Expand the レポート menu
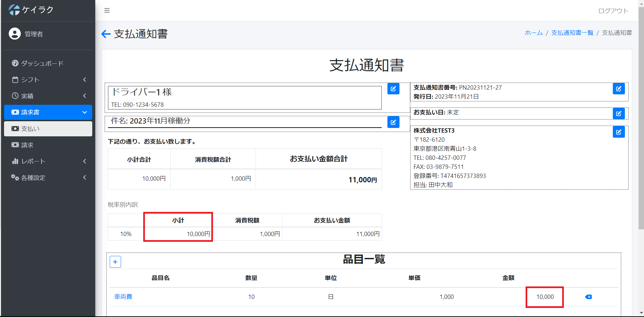This screenshot has height=317, width=644. [48, 161]
